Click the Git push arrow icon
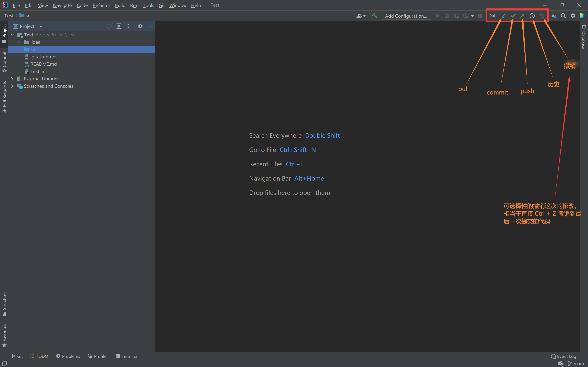Screen dimensions: 588x367 pos(522,16)
